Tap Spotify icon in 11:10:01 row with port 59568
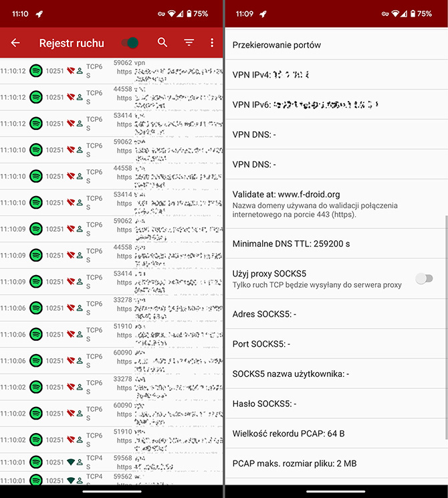 coord(36,462)
